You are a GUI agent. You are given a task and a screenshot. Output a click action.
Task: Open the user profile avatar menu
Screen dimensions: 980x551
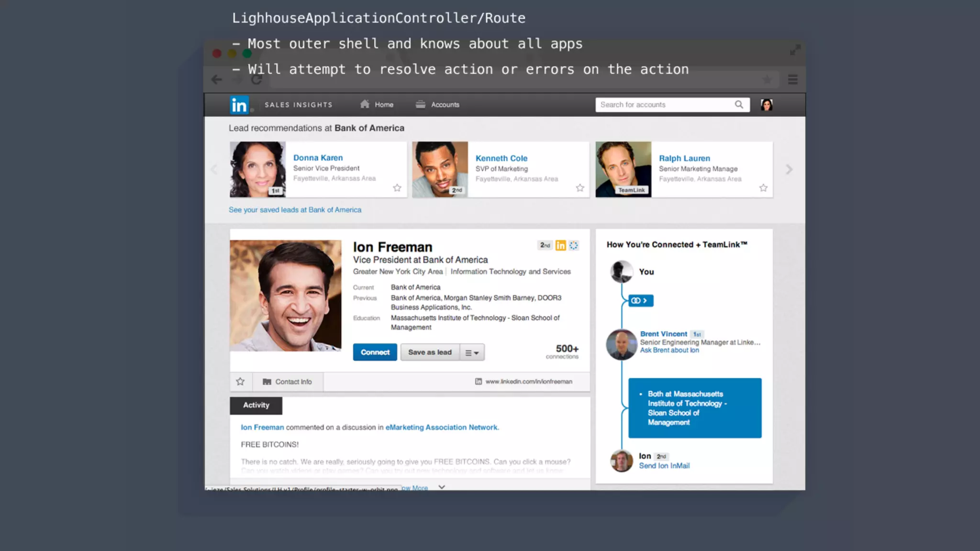tap(766, 105)
